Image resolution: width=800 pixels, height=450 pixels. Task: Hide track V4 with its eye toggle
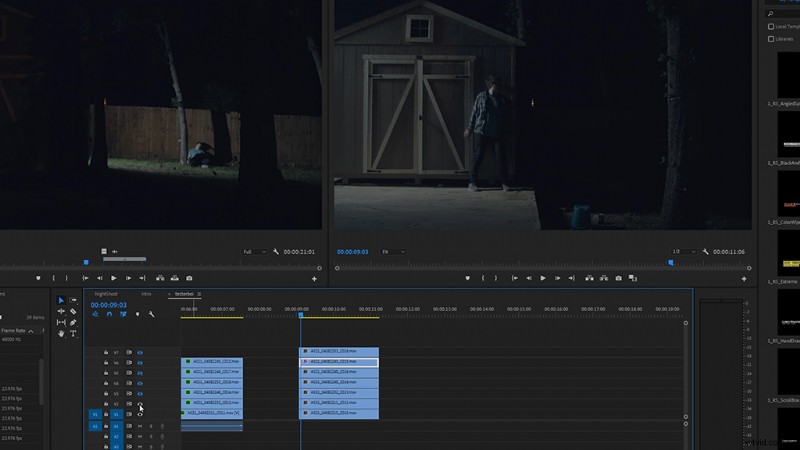[140, 383]
